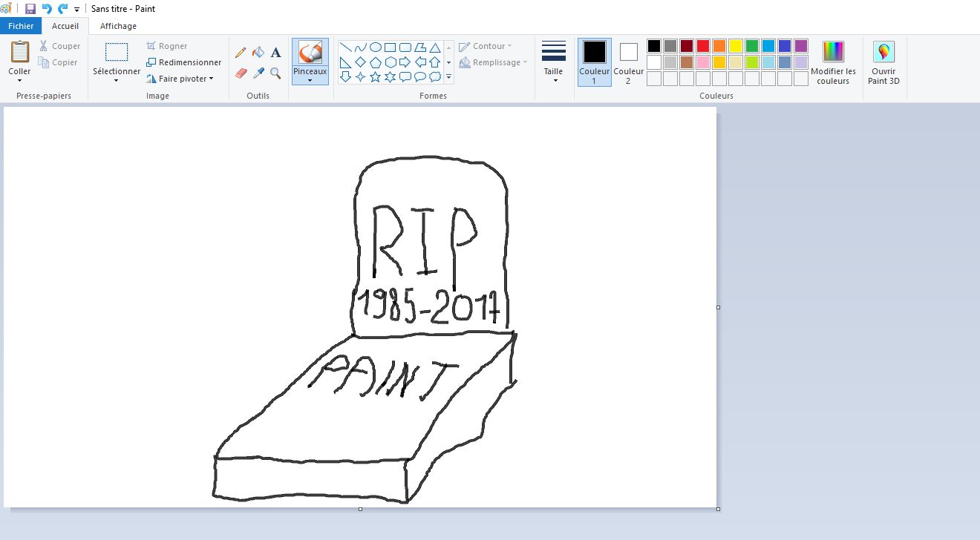Choose the Rectangle shape
Viewport: 980px width, 540px height.
pyautogui.click(x=391, y=47)
